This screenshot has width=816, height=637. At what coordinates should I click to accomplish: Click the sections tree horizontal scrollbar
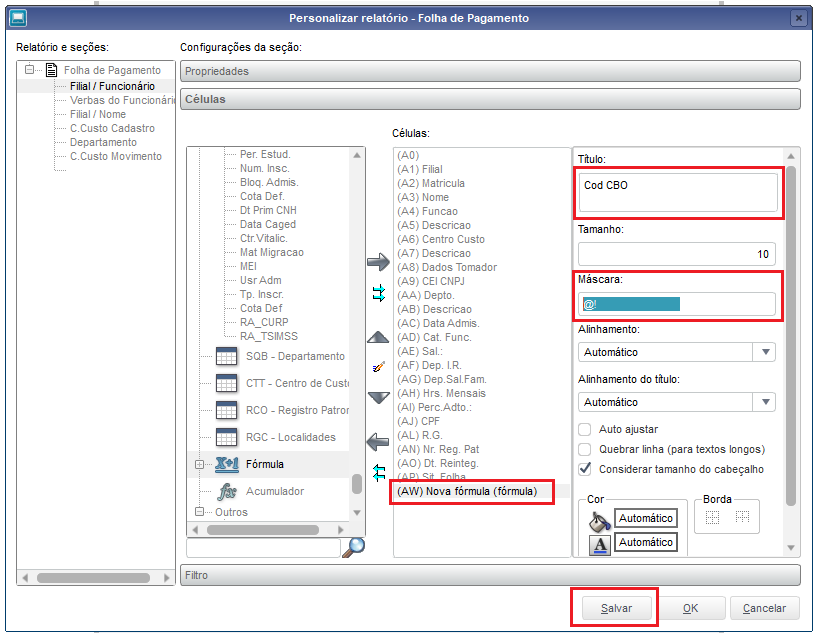click(x=93, y=578)
